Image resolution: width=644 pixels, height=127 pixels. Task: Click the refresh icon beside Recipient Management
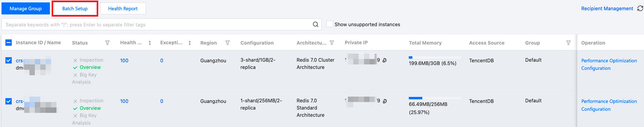(x=640, y=8)
